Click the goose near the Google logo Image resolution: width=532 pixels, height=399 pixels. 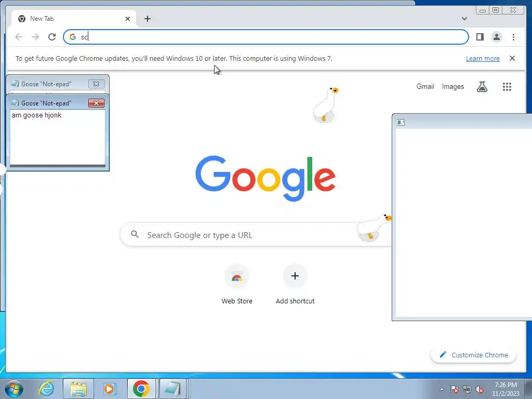pyautogui.click(x=325, y=104)
